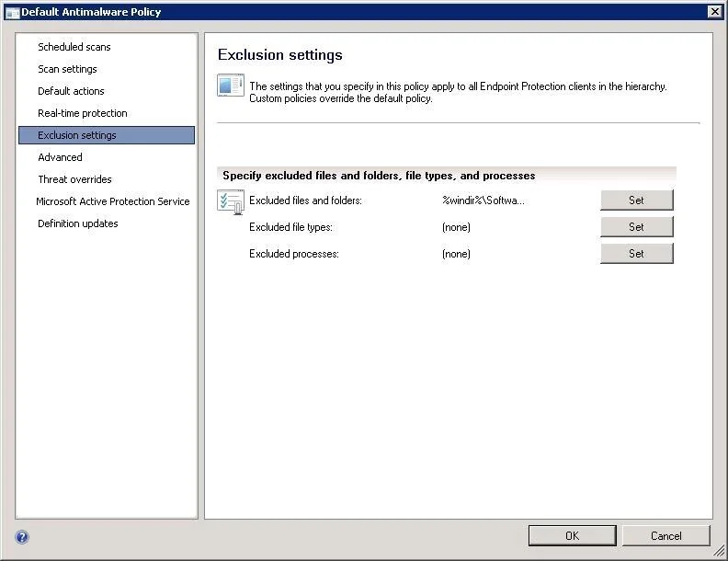Confirm the policy with OK

pos(572,536)
